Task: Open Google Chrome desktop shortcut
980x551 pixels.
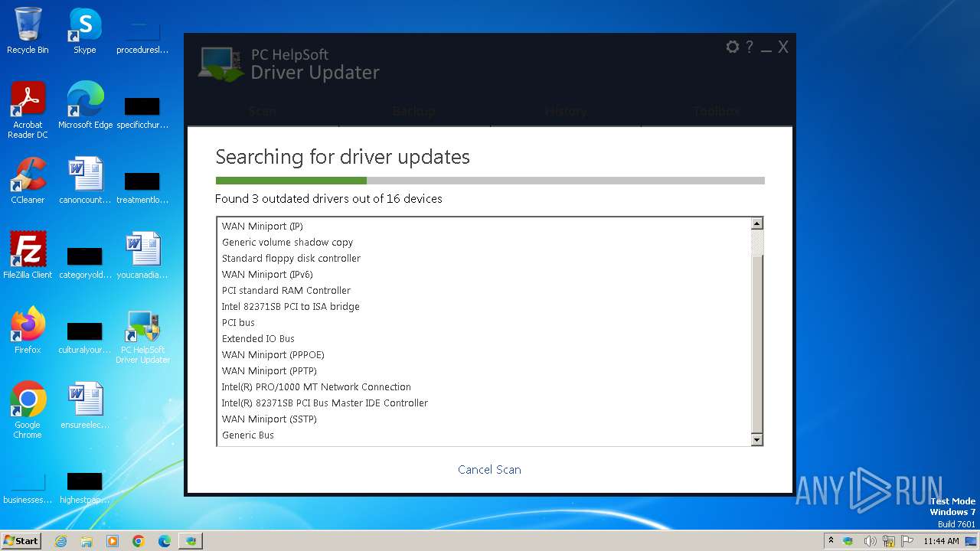Action: point(28,410)
